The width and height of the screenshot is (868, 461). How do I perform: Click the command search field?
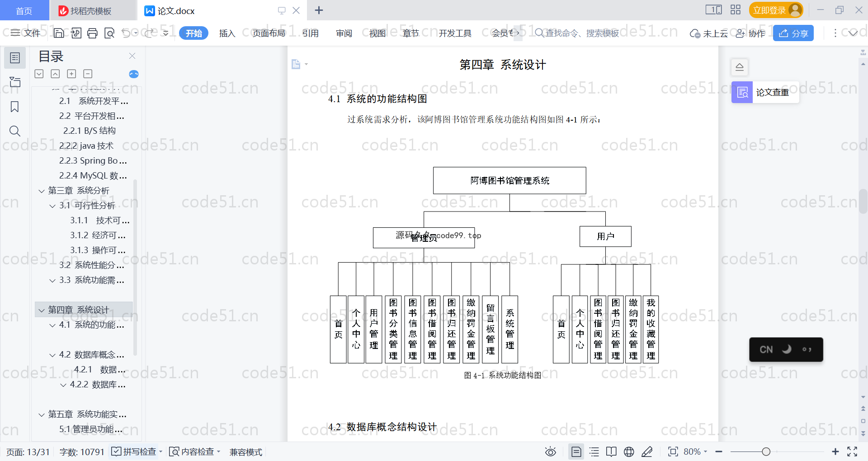pos(576,33)
